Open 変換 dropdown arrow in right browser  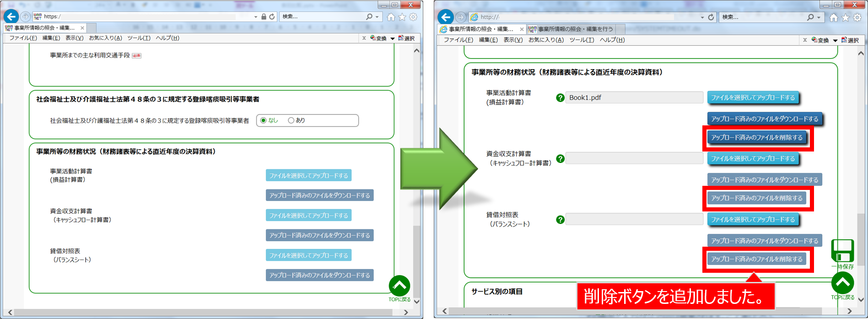[x=835, y=40]
